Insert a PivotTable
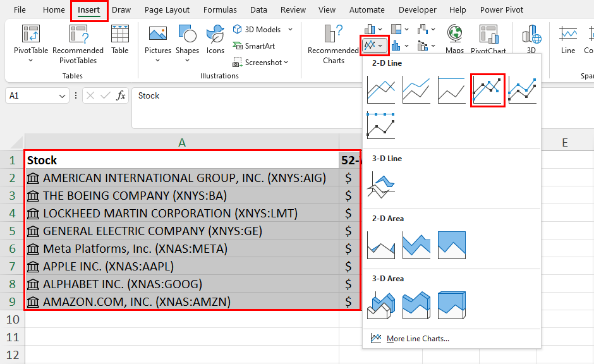Viewport: 594px width, 364px height. (x=31, y=42)
